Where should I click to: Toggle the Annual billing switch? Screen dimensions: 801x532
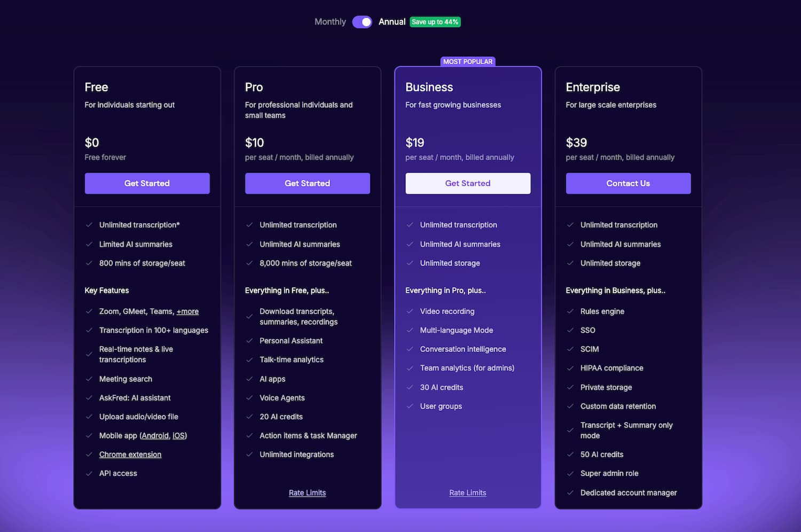[x=362, y=22]
